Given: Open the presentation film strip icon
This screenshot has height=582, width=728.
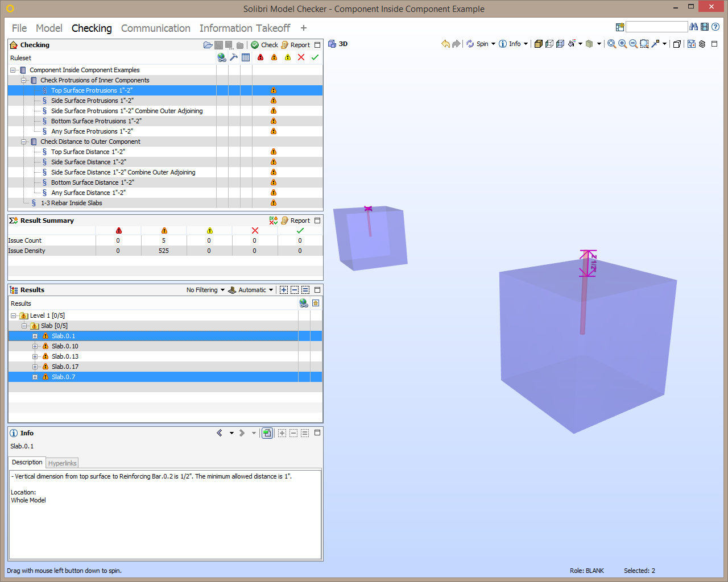Looking at the screenshot, I should 705,27.
